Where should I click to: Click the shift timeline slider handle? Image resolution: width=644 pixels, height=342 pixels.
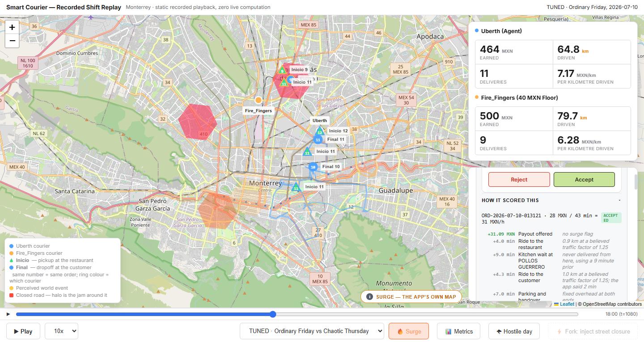coord(273,314)
